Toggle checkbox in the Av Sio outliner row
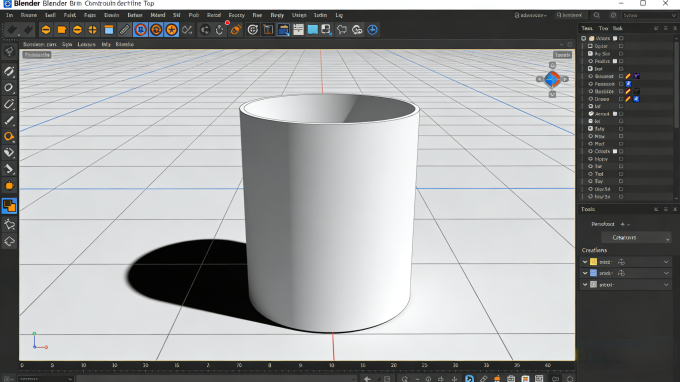This screenshot has height=382, width=680. click(x=621, y=54)
